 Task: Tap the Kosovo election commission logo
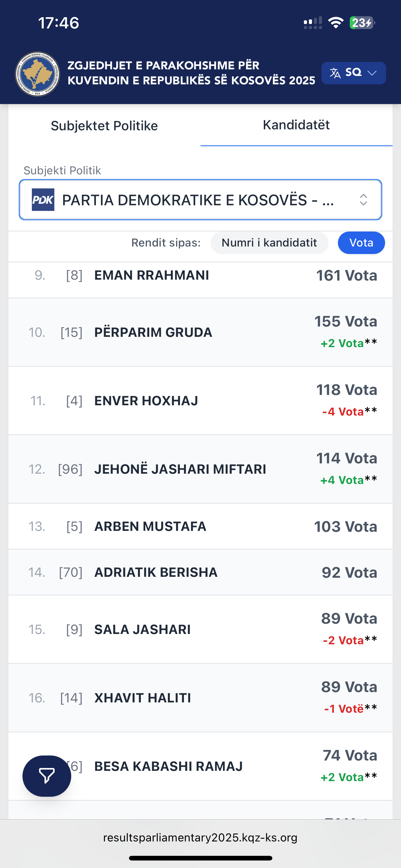tap(37, 74)
